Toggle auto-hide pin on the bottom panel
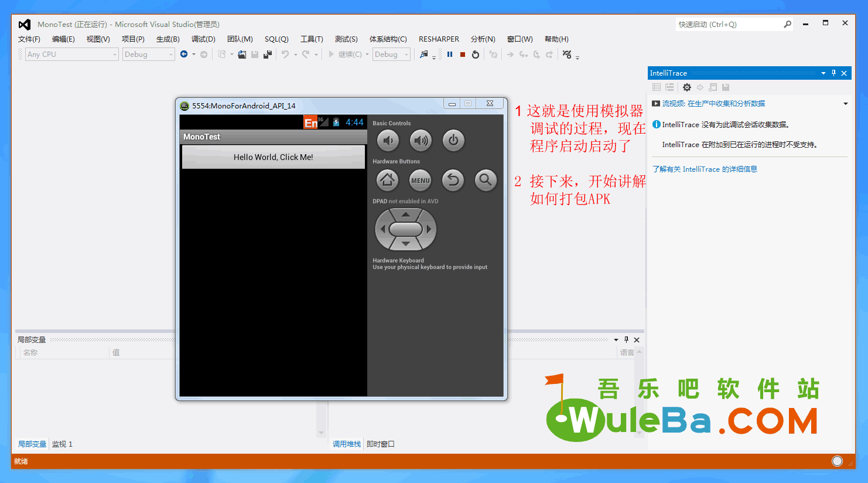The height and width of the screenshot is (483, 868). [x=626, y=340]
